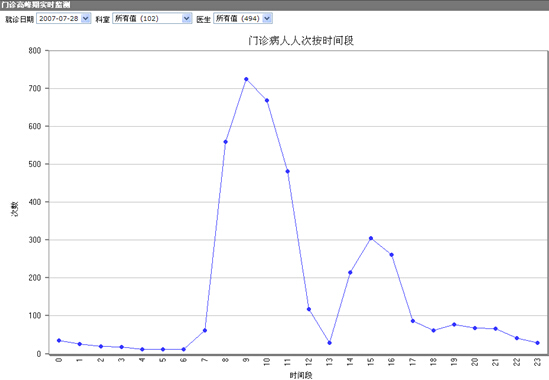Click the 门诊高峰期实时监测 panel header
The width and height of the screenshot is (549, 380).
[x=274, y=5]
